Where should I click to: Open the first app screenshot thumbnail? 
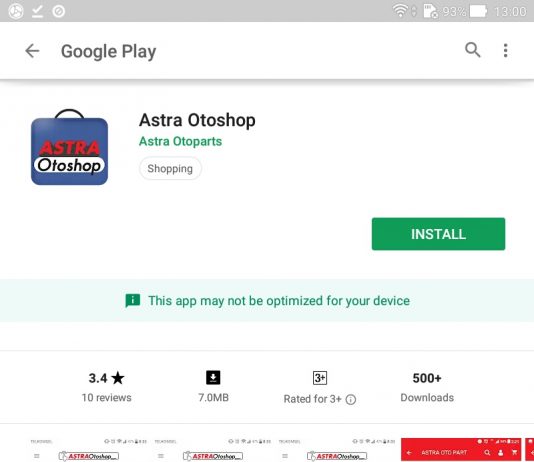click(89, 450)
